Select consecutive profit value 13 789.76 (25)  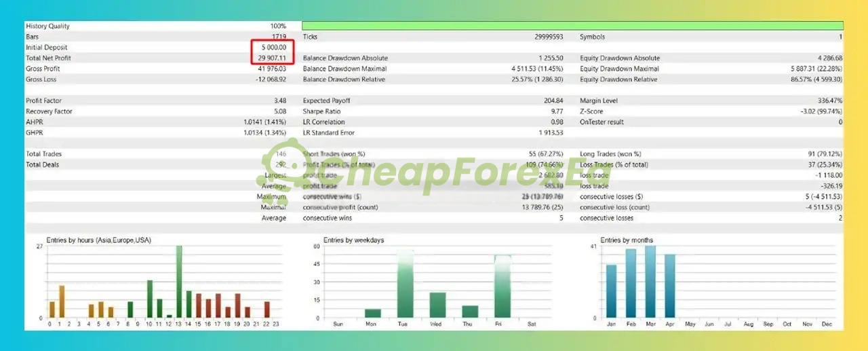pyautogui.click(x=543, y=207)
